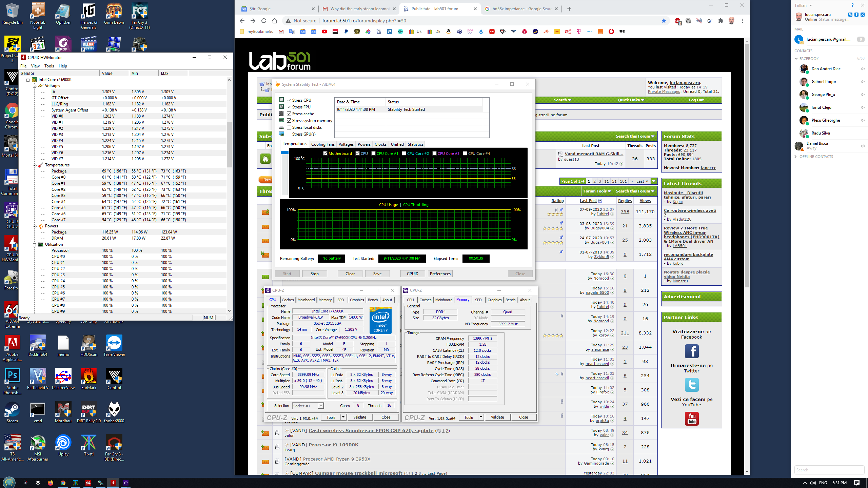The image size is (868, 488).
Task: Open TeamViewer desktop shortcut
Action: (x=114, y=346)
